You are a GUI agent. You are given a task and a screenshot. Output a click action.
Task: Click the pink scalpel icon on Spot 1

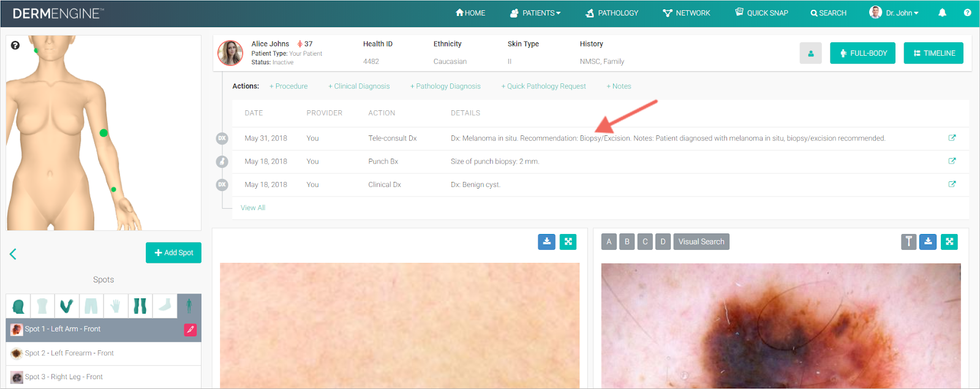[x=190, y=330]
